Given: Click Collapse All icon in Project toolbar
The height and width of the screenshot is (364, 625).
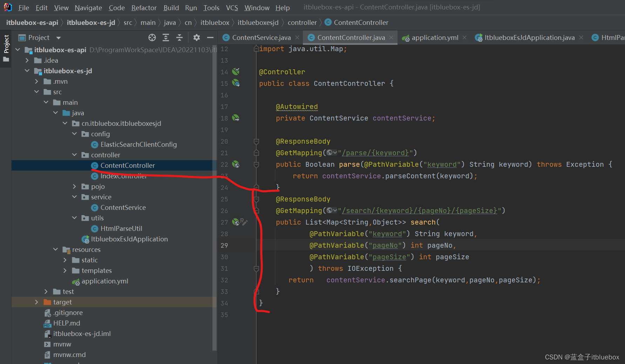Looking at the screenshot, I should tap(179, 37).
